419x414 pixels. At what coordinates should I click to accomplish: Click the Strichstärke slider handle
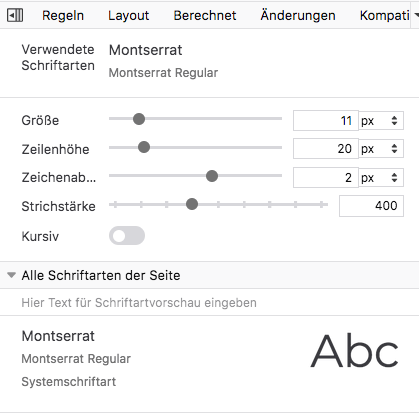click(x=192, y=204)
